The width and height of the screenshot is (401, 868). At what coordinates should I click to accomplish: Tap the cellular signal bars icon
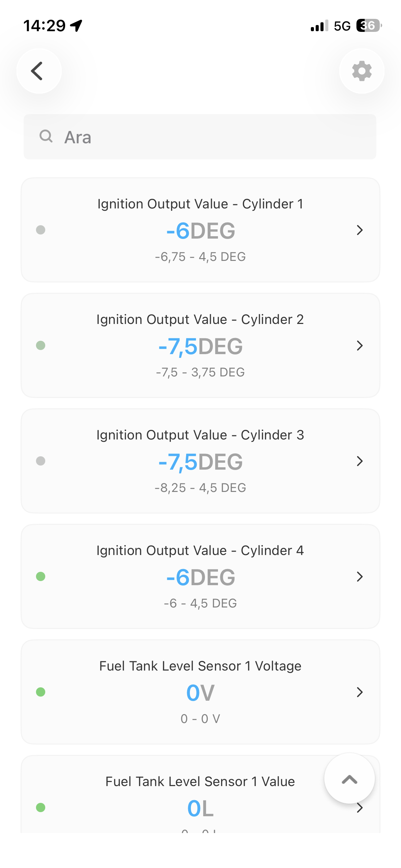tap(319, 26)
